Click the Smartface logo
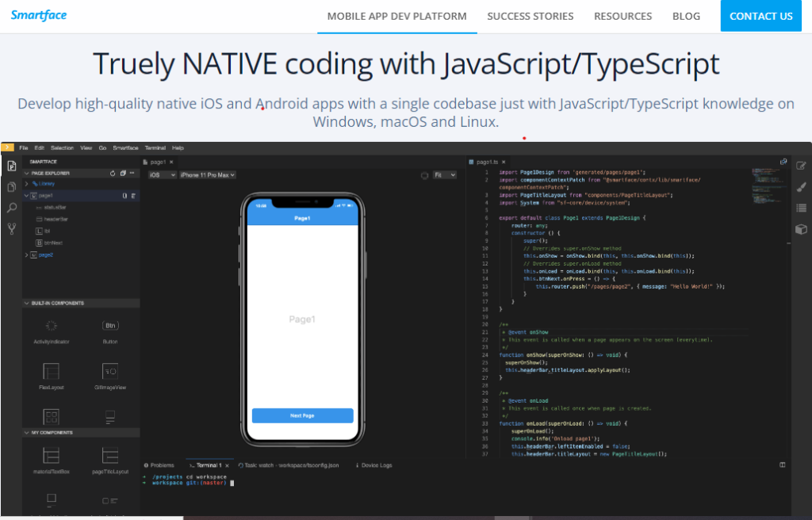 tap(39, 15)
